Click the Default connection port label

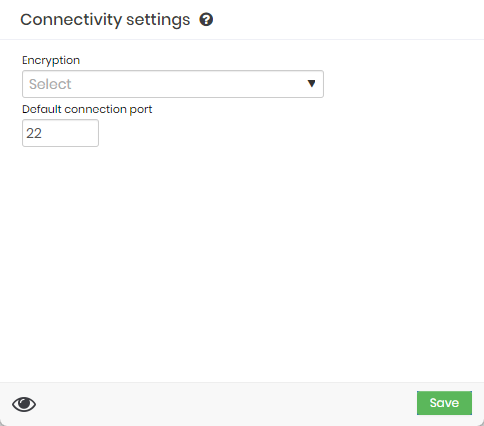(87, 109)
